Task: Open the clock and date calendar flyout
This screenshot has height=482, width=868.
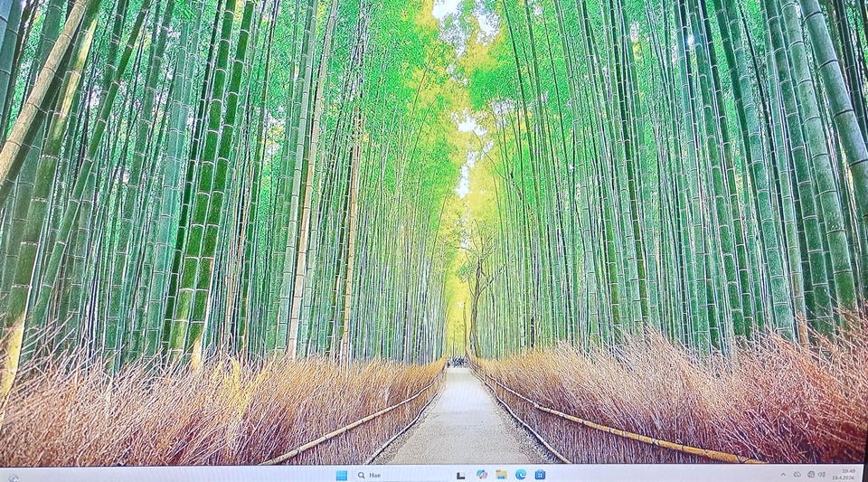Action: coord(844,474)
